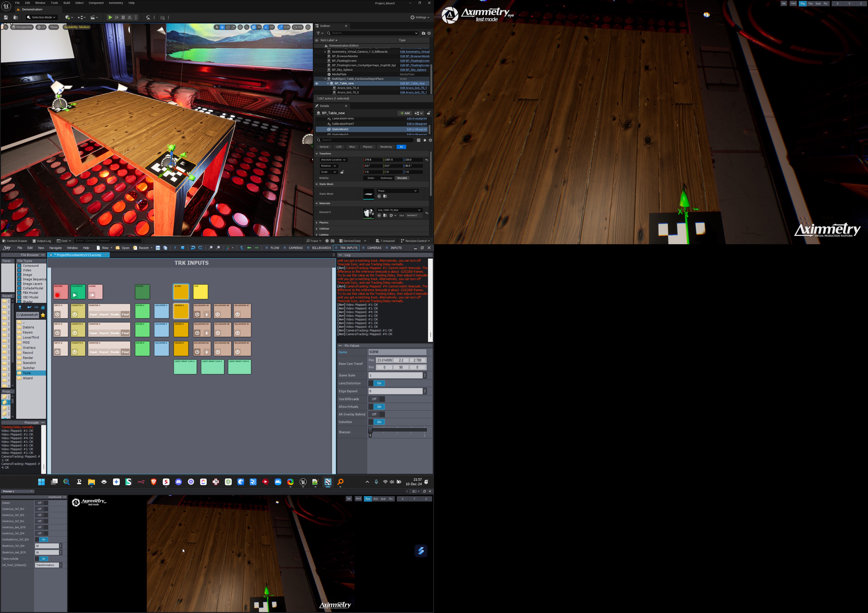
Task: Toggle Allow Virtuals On setting
Action: [x=379, y=407]
